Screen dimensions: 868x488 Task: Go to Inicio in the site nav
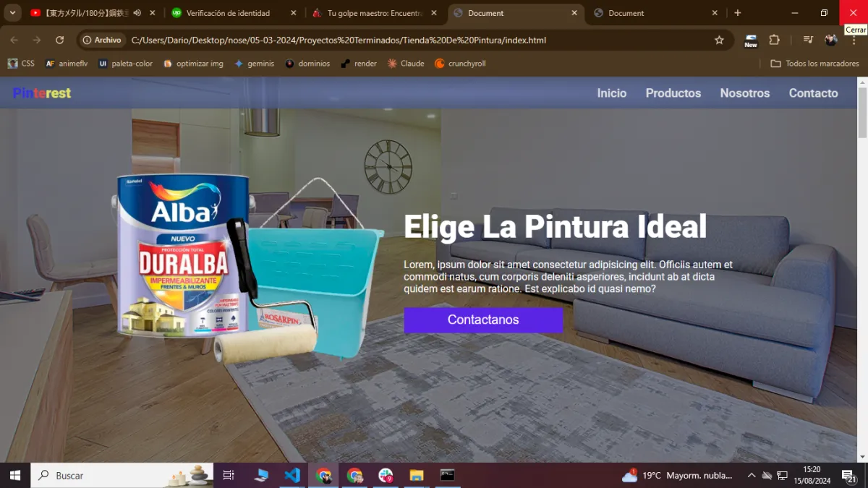[612, 93]
